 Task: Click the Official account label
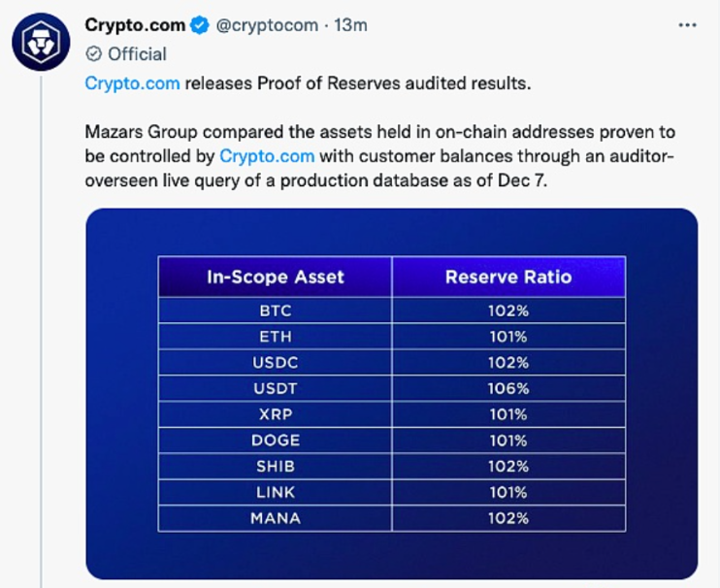pyautogui.click(x=137, y=54)
